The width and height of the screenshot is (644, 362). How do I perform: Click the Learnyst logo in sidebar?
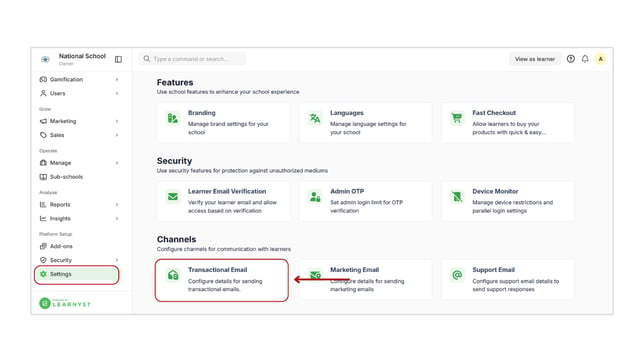pyautogui.click(x=65, y=303)
